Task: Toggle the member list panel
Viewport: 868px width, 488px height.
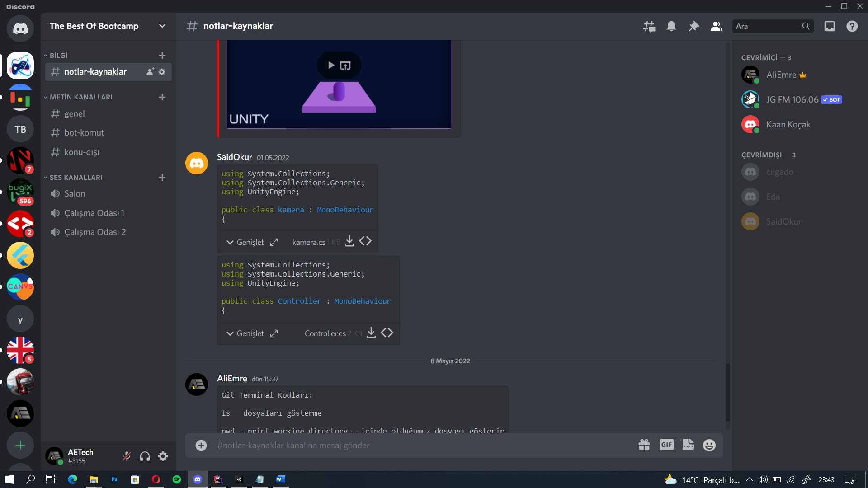Action: point(716,26)
